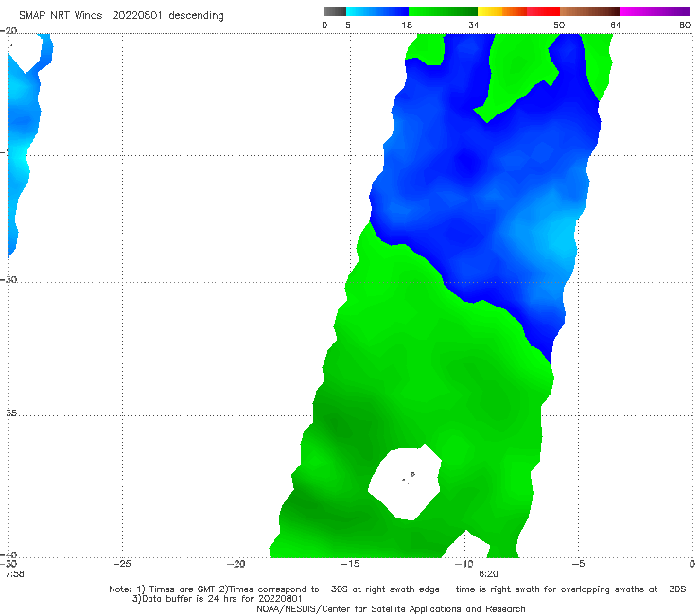The width and height of the screenshot is (700, 615).
Task: Click the NOAA/NESDIS credit line at bottom
Action: pos(391,609)
